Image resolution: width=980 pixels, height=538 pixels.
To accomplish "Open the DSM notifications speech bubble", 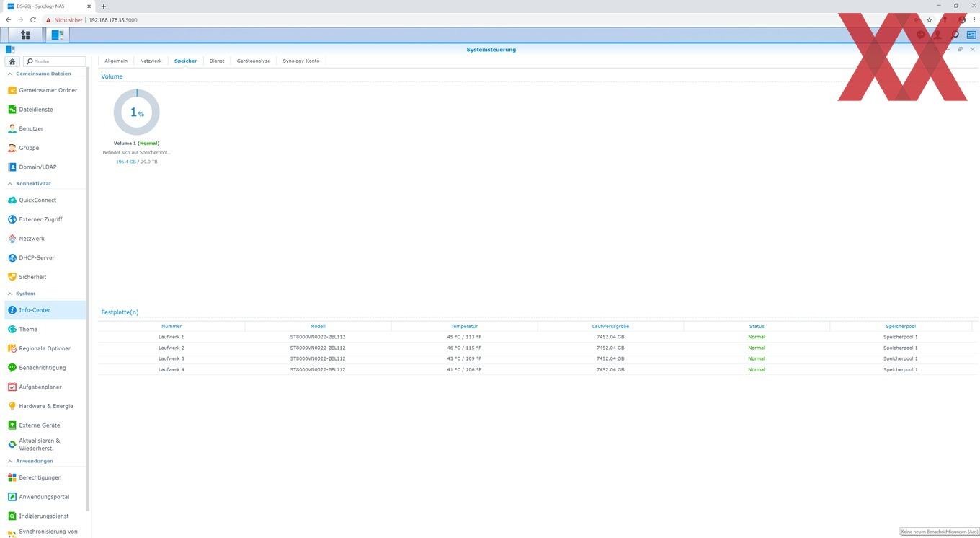I will pos(921,35).
